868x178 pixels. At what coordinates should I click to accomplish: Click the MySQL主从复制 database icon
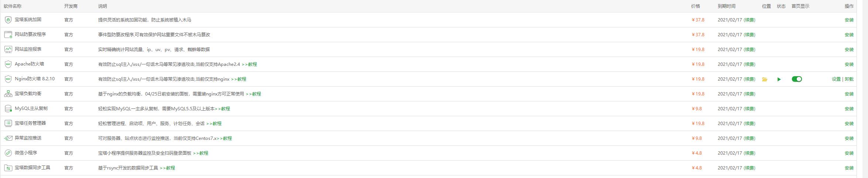(8, 109)
